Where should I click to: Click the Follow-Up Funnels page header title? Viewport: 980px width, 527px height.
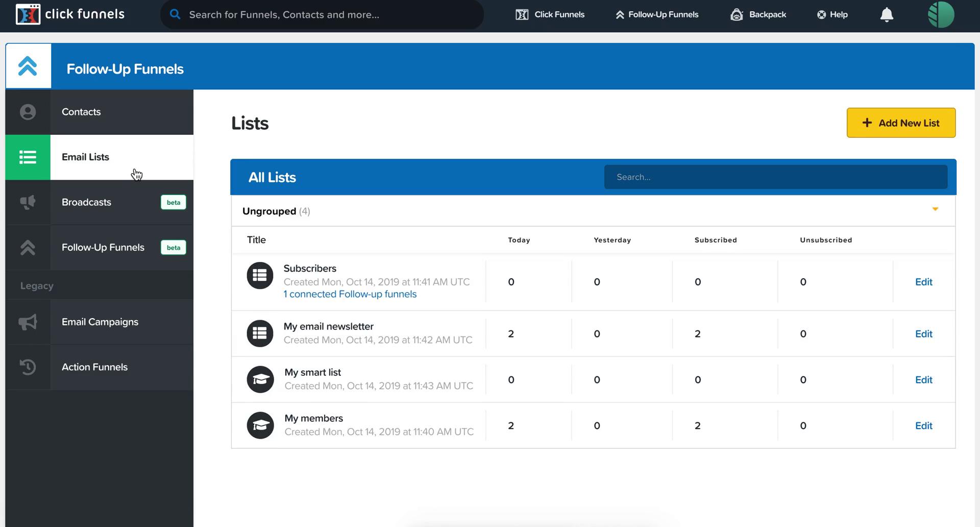pos(125,69)
